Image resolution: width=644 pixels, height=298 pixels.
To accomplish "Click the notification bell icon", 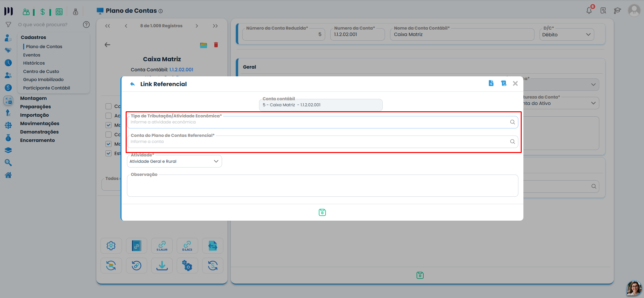I will coord(589,10).
